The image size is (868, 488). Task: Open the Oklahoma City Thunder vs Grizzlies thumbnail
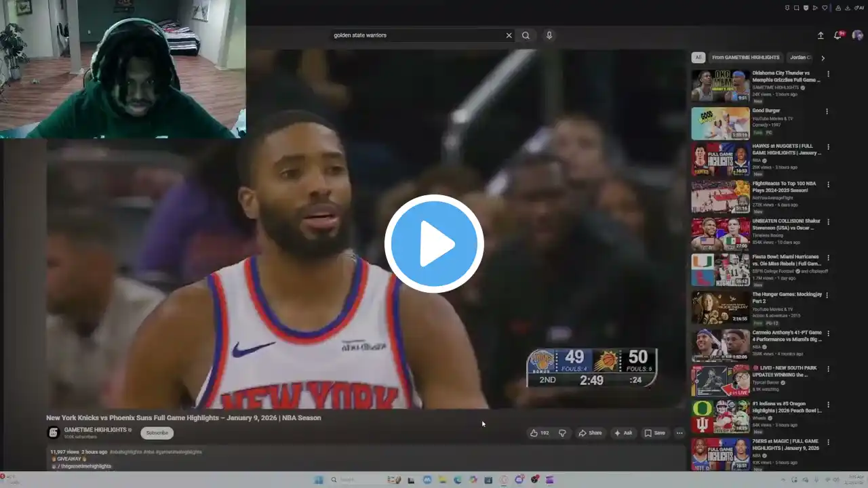[720, 86]
